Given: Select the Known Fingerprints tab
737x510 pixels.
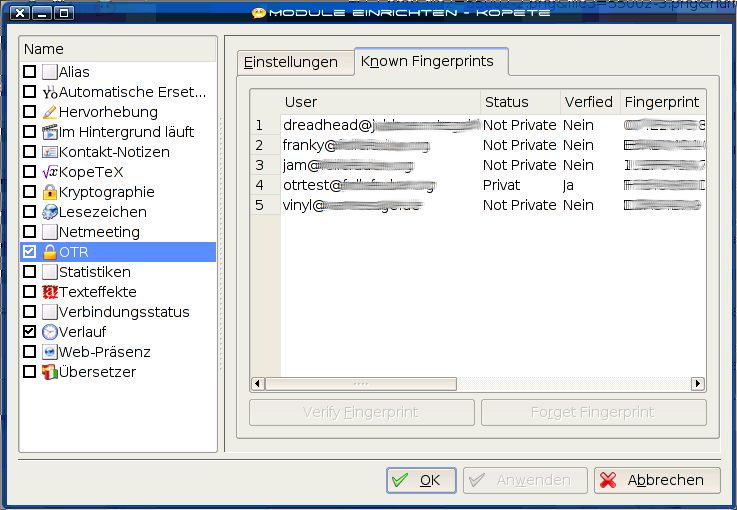Looking at the screenshot, I should coord(431,61).
